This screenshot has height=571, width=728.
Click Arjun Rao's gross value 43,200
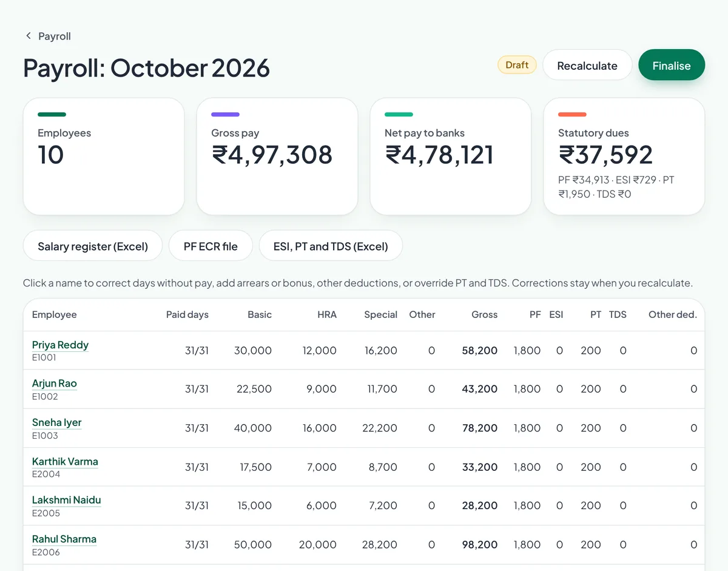click(x=480, y=389)
